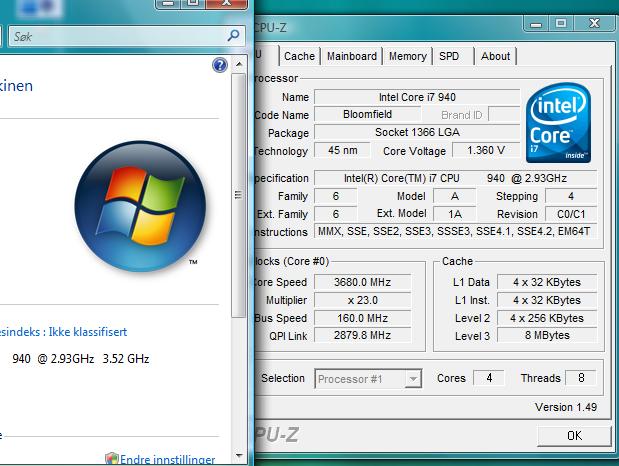Click the Level 3 cache value '8 MBytes'
The height and width of the screenshot is (466, 619).
coord(547,336)
